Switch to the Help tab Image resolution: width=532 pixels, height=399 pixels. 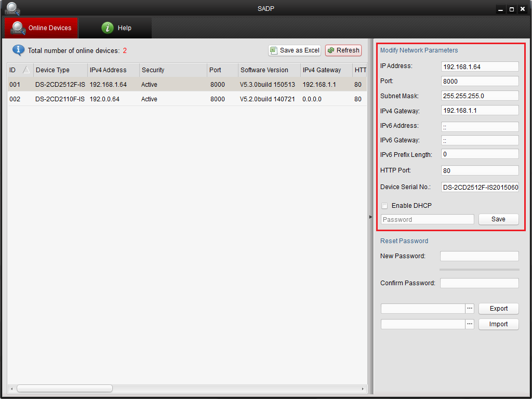tap(116, 27)
